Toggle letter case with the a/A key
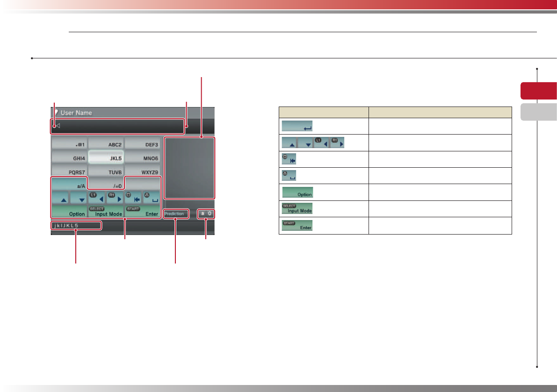Screen dimensions: 557x392 [x=69, y=185]
